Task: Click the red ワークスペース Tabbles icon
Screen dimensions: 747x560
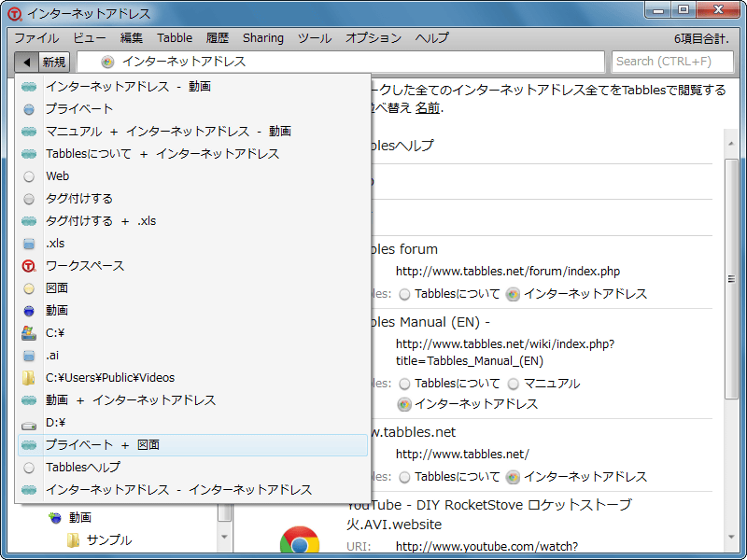Action: [x=29, y=266]
